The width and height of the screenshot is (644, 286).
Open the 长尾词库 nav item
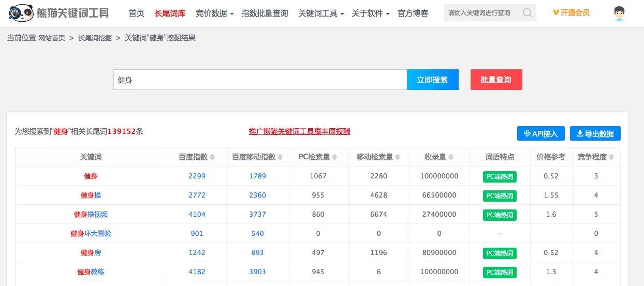pyautogui.click(x=170, y=13)
